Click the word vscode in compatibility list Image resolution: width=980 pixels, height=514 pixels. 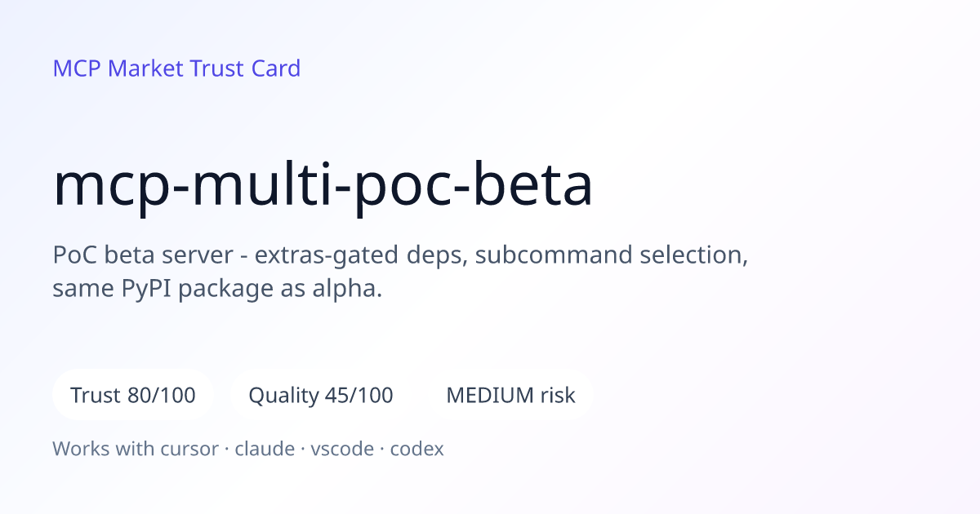(342, 449)
